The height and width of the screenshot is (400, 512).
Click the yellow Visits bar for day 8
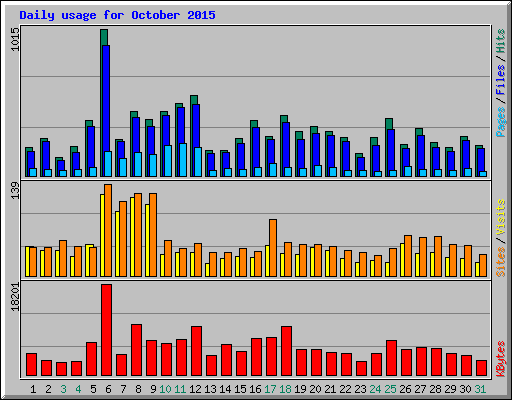click(133, 237)
